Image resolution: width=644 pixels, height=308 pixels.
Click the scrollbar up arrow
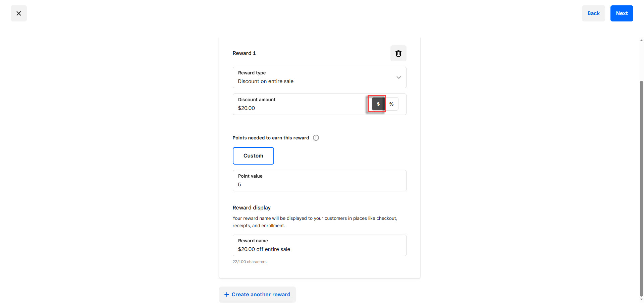tap(641, 41)
